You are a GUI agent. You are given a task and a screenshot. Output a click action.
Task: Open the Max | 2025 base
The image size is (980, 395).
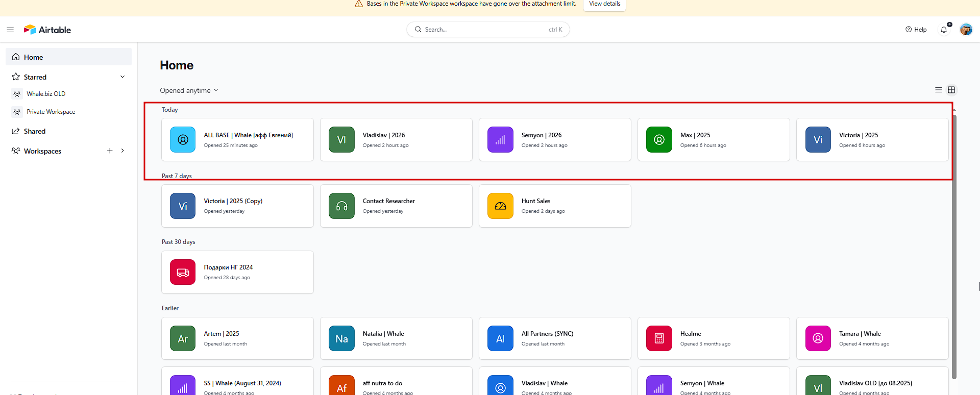(x=714, y=140)
